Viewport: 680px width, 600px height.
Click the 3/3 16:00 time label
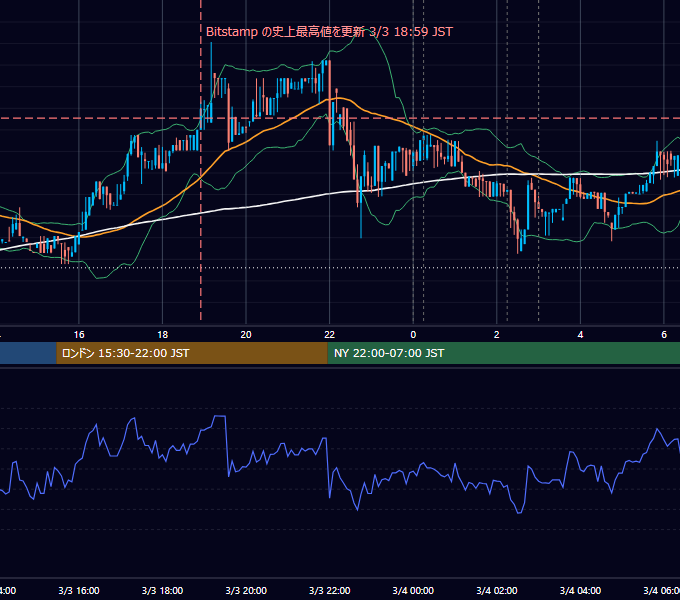(x=79, y=590)
